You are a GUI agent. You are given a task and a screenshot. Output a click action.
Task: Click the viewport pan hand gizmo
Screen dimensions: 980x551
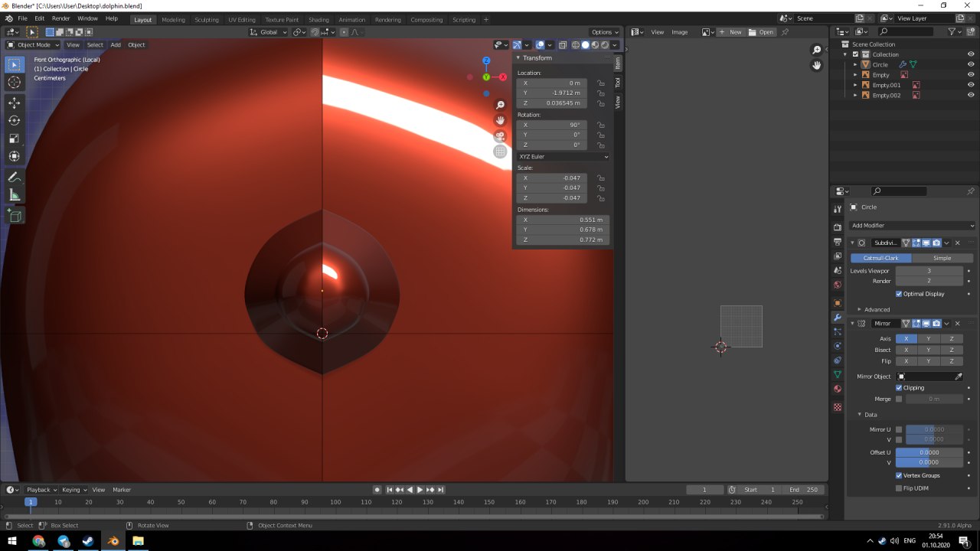(x=501, y=120)
